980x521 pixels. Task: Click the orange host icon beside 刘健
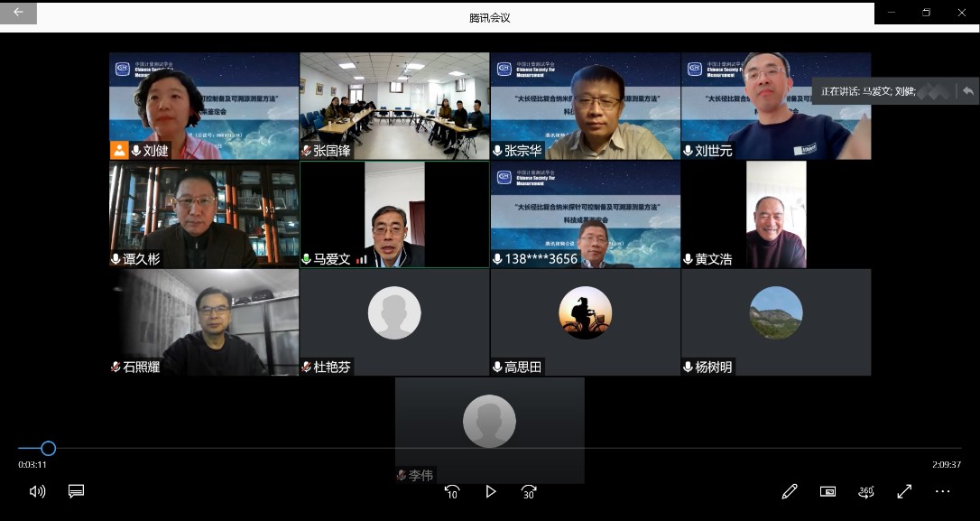click(118, 151)
